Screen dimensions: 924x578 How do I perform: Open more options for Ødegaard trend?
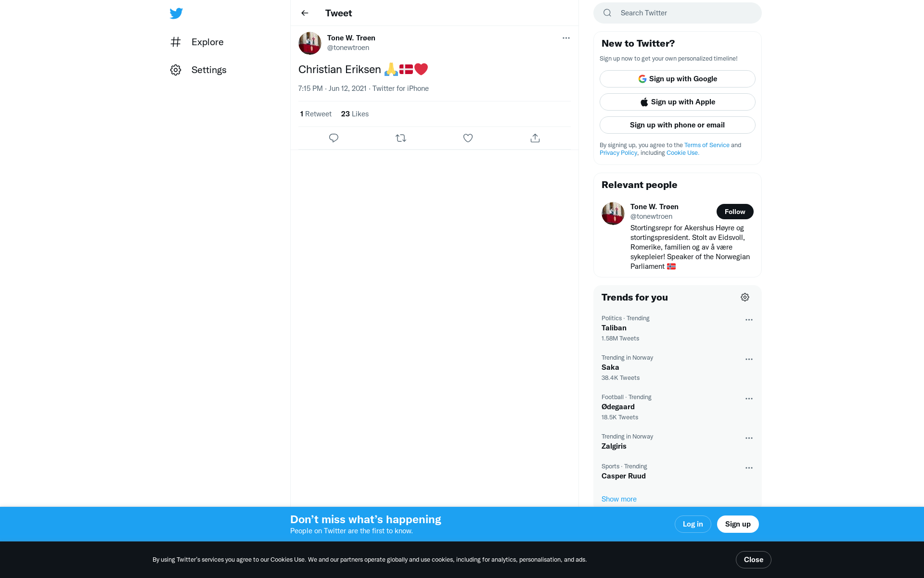coord(749,399)
